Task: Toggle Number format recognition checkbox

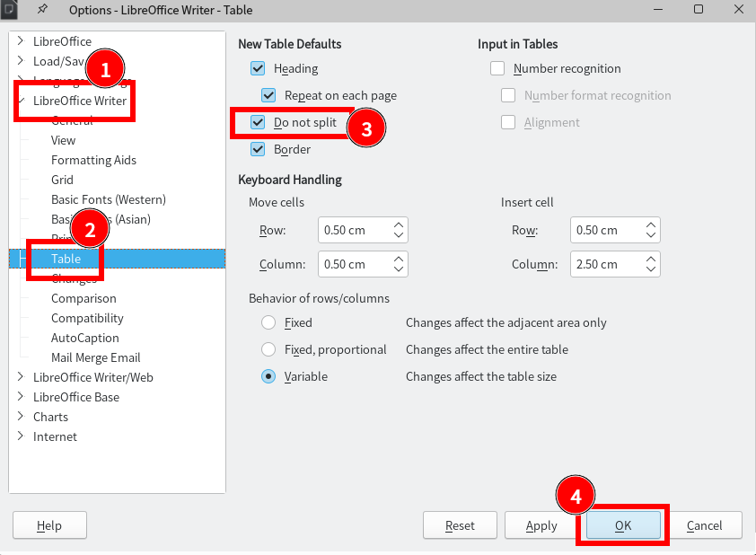Action: (507, 95)
